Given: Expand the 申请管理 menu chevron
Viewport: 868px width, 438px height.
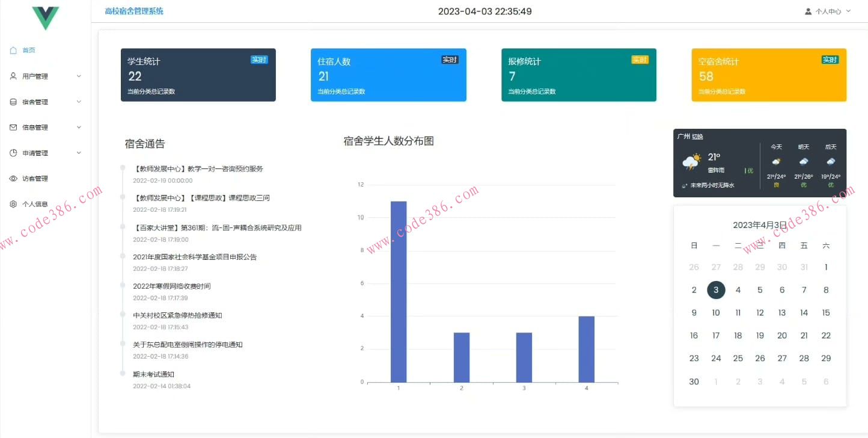Looking at the screenshot, I should coord(78,152).
